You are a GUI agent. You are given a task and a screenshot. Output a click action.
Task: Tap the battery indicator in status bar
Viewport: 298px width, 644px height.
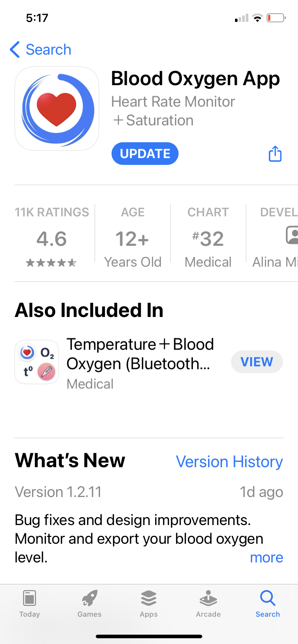[x=276, y=18]
